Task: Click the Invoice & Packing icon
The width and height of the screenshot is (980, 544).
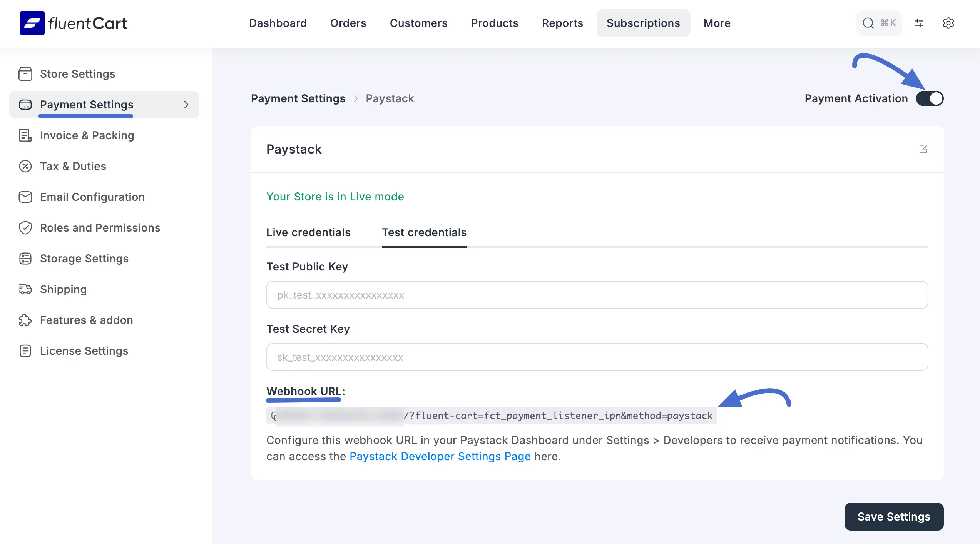Action: 25,135
